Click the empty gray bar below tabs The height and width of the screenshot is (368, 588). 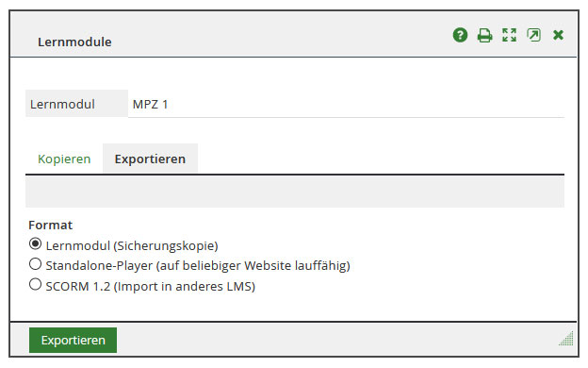point(295,192)
